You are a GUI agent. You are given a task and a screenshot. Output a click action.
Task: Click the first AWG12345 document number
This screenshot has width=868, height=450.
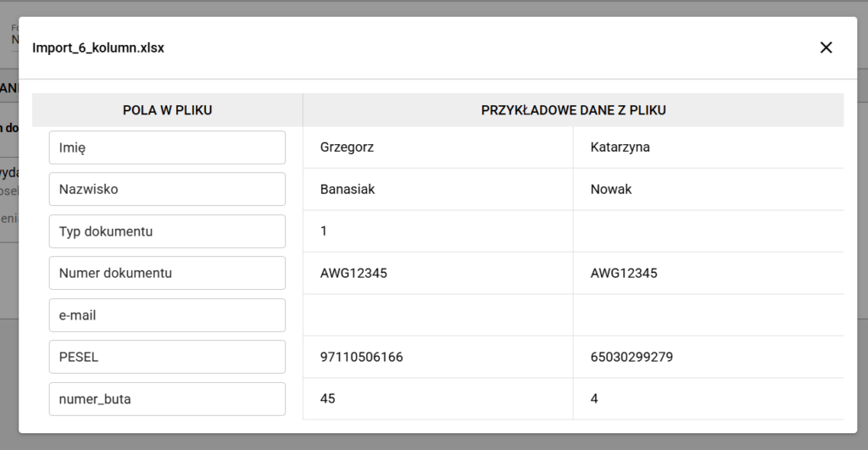354,273
